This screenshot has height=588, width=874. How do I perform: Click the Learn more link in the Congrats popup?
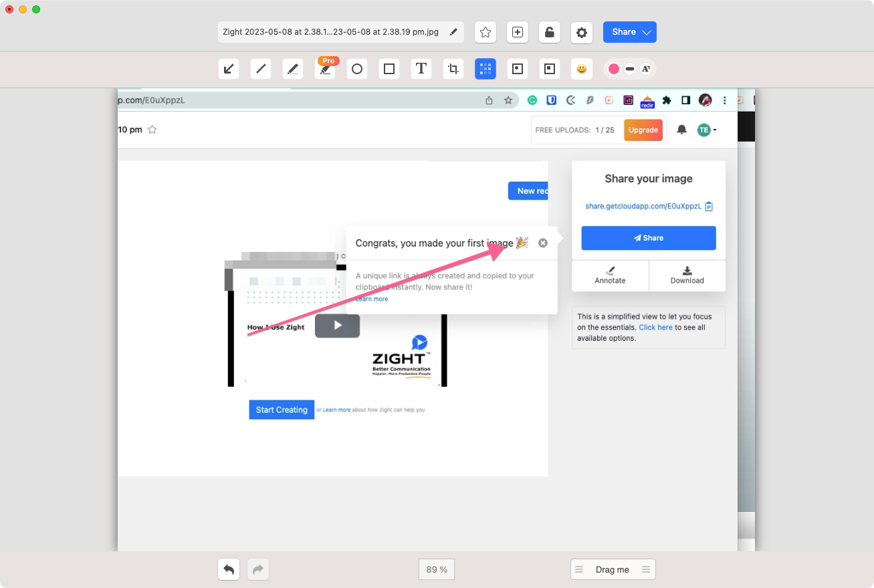[372, 299]
